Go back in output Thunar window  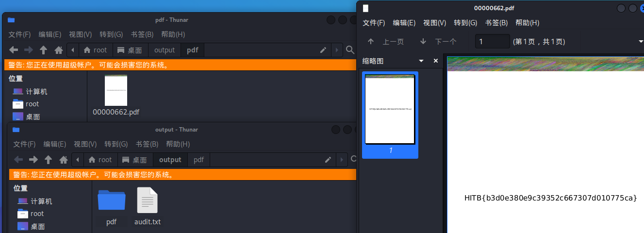coord(18,160)
